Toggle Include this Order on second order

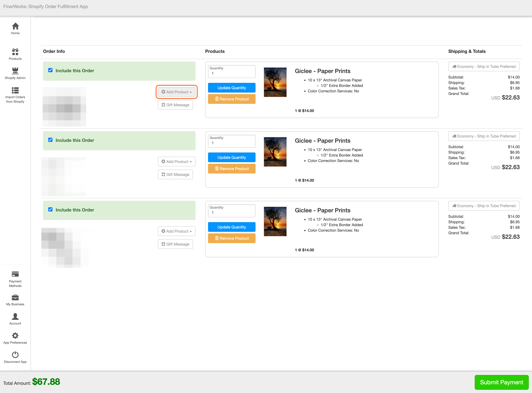[x=51, y=140]
